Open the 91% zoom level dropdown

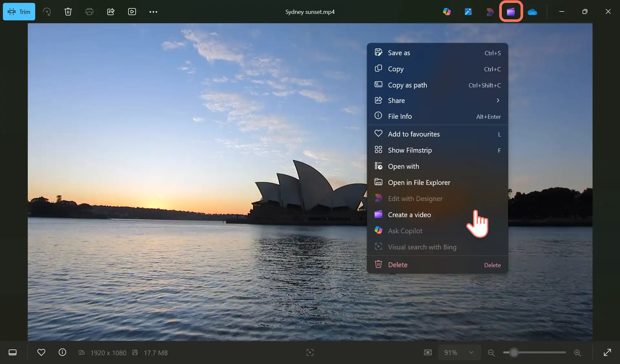click(459, 352)
